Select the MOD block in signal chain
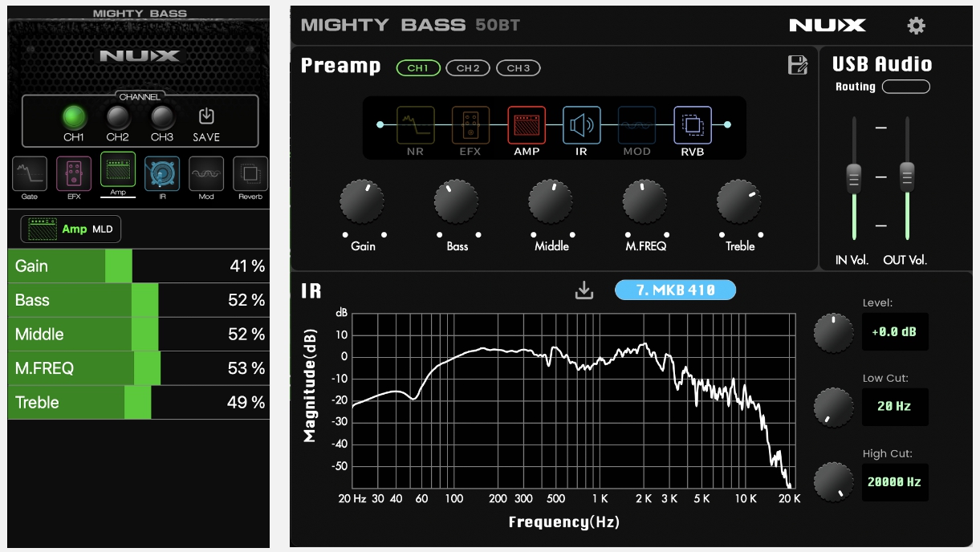Image resolution: width=980 pixels, height=552 pixels. (637, 125)
